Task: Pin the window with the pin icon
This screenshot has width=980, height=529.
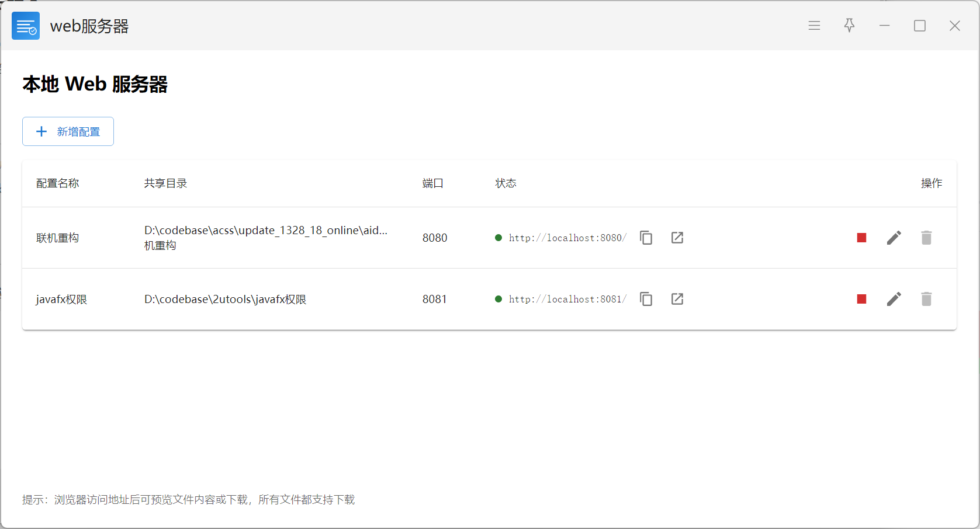Action: (849, 25)
